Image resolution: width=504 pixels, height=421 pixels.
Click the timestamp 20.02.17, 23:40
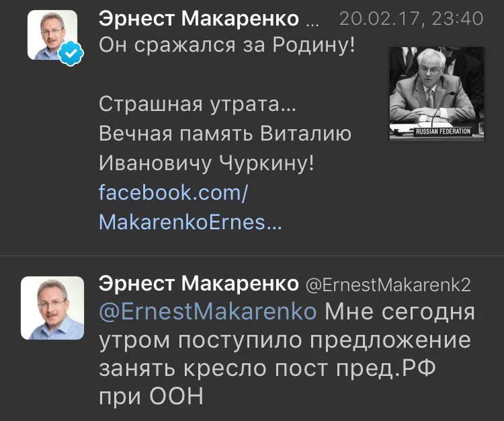click(x=411, y=18)
